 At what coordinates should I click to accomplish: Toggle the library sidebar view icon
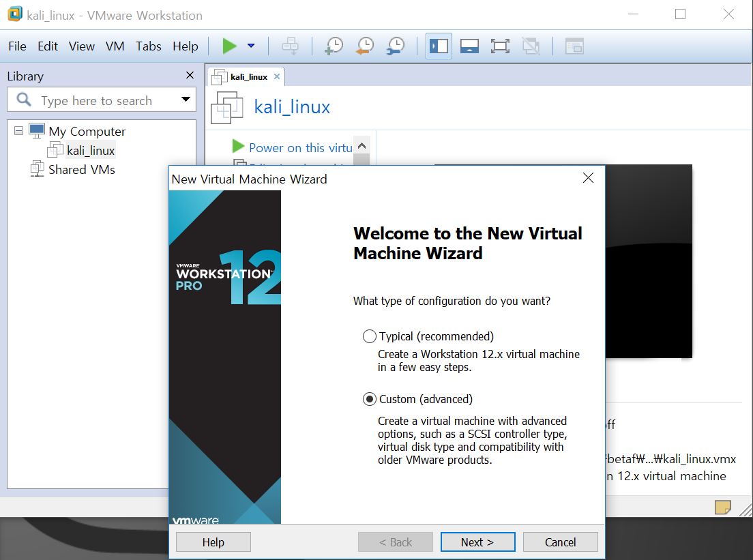(439, 46)
